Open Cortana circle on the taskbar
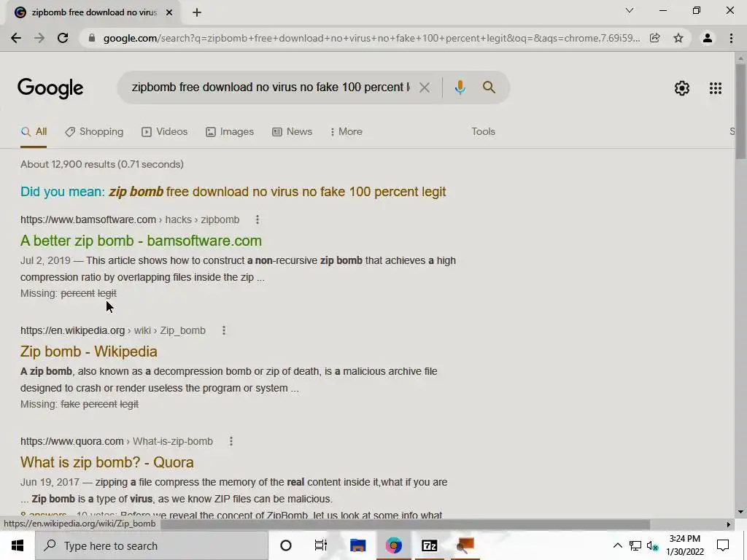The image size is (747, 560). pyautogui.click(x=286, y=545)
